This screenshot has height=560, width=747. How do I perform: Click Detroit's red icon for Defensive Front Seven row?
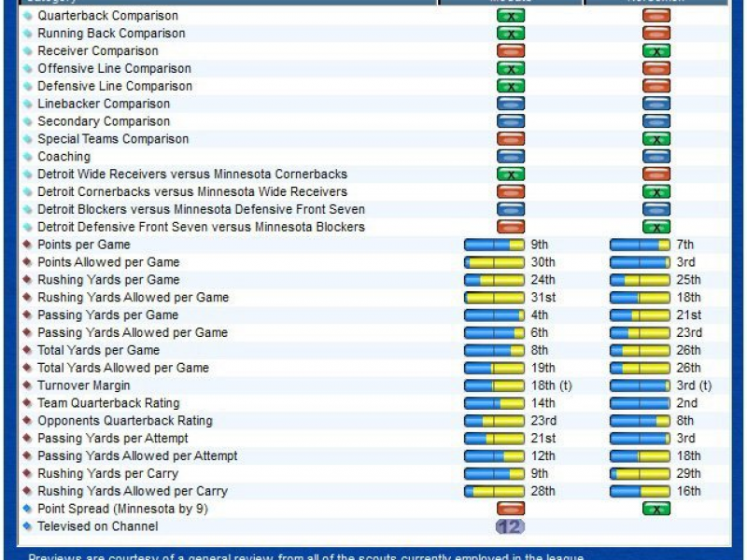tap(511, 227)
